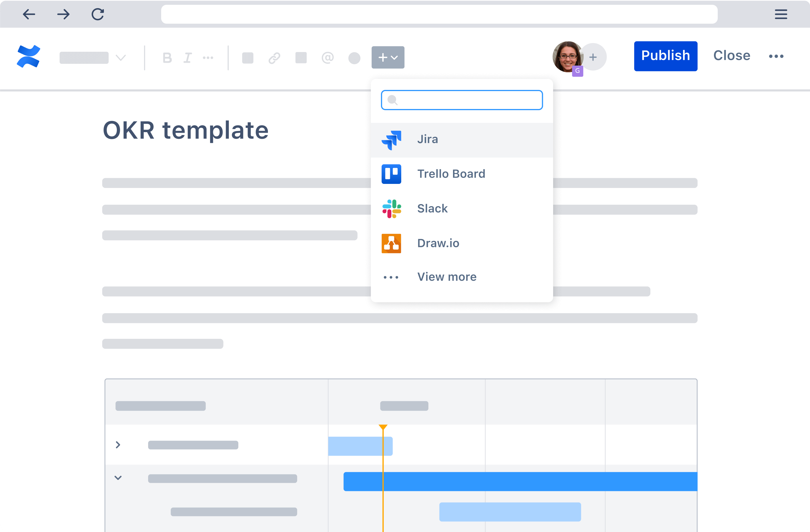This screenshot has width=810, height=532.
Task: Click the Italic formatting icon
Action: (x=187, y=58)
